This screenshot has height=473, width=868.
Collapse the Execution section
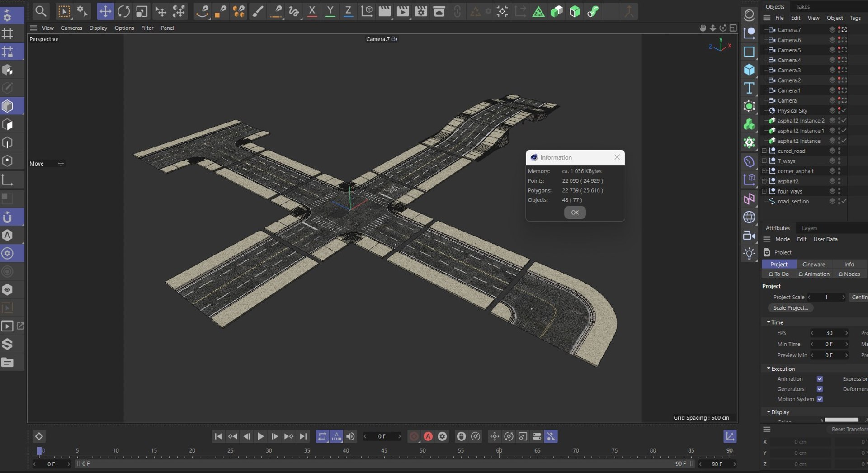point(769,369)
